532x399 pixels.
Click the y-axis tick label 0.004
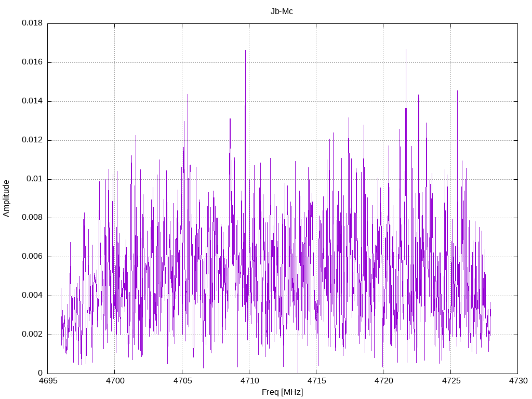pos(32,295)
